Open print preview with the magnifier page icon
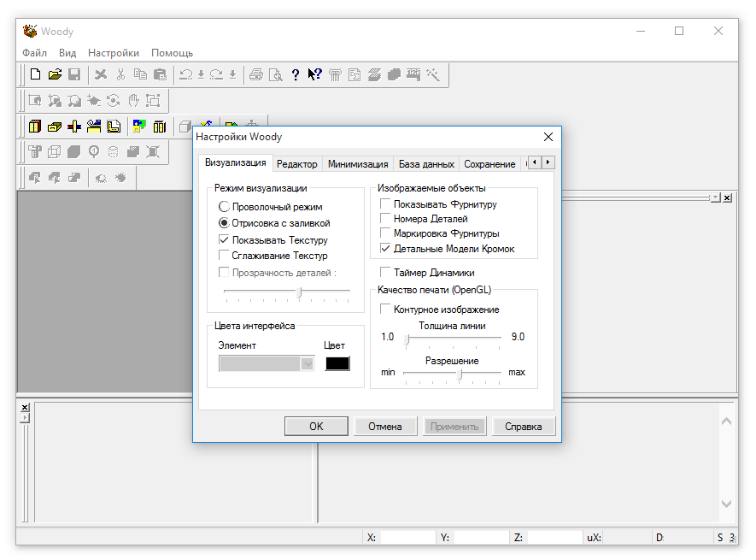Viewport: 756px width, 560px height. click(x=276, y=74)
